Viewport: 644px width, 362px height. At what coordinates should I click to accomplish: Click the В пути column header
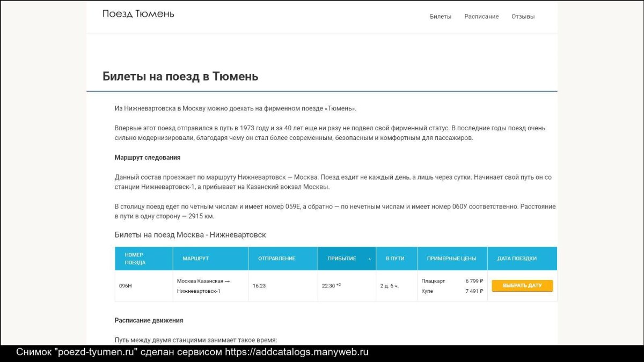point(395,258)
